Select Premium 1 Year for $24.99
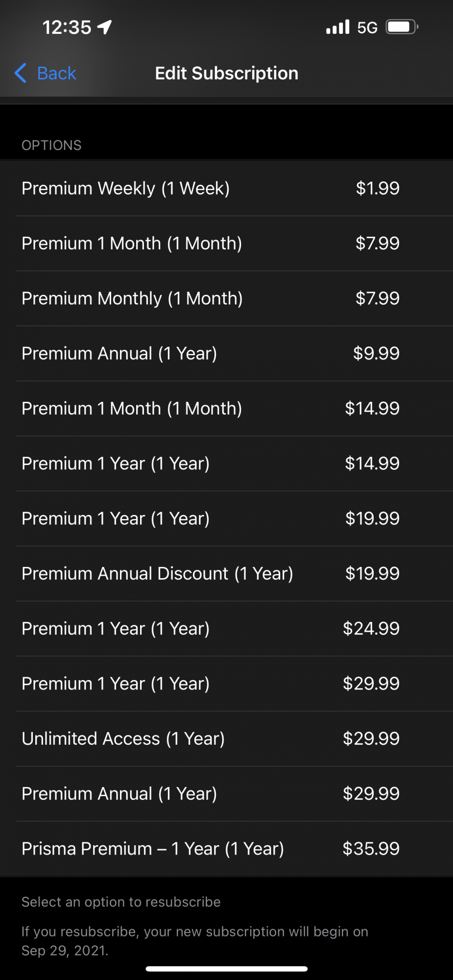Image resolution: width=453 pixels, height=980 pixels. [226, 629]
